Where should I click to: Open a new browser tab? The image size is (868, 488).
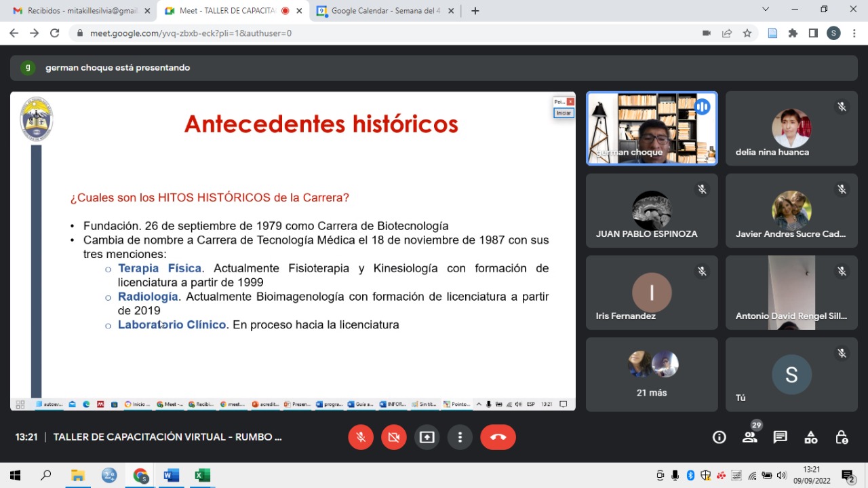[475, 11]
